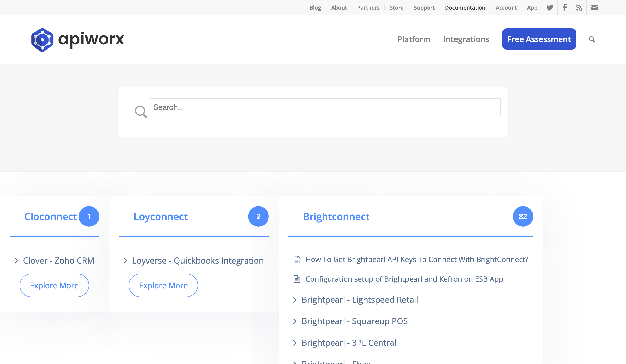Image resolution: width=626 pixels, height=364 pixels.
Task: Open the Brightconnect category heading
Action: 336,217
